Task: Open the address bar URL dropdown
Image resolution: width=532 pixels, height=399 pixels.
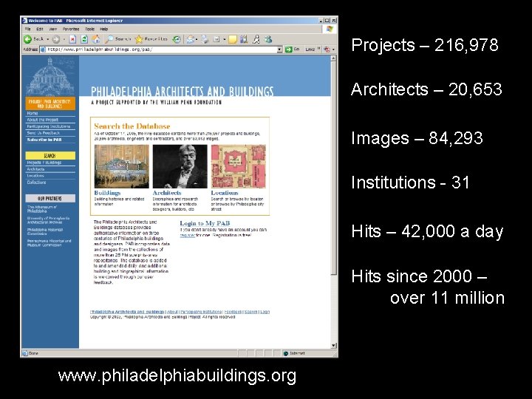Action: coord(279,50)
